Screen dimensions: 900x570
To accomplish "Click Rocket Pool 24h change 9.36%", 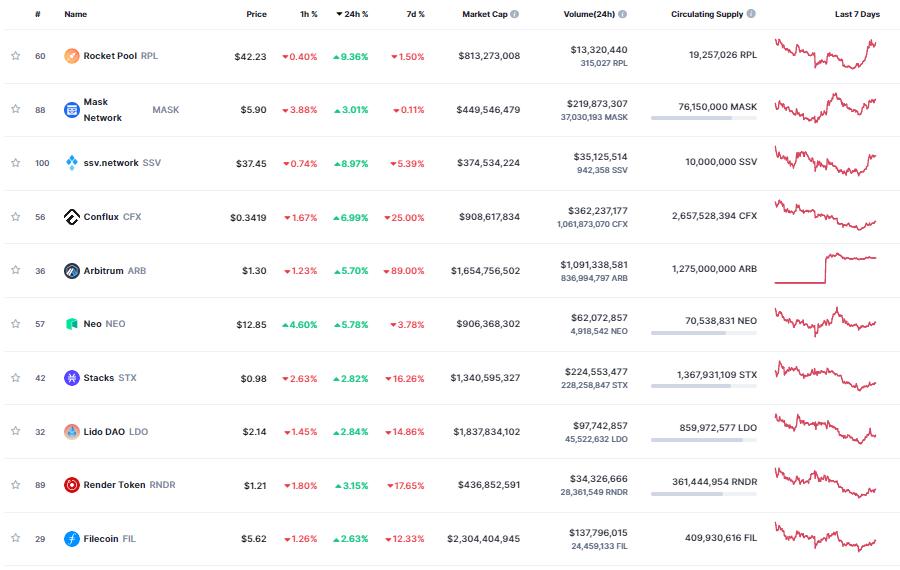I will (x=351, y=57).
